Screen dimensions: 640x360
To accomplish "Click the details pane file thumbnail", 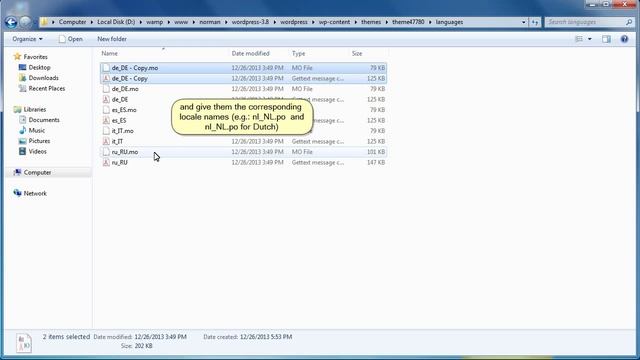I will (24, 343).
